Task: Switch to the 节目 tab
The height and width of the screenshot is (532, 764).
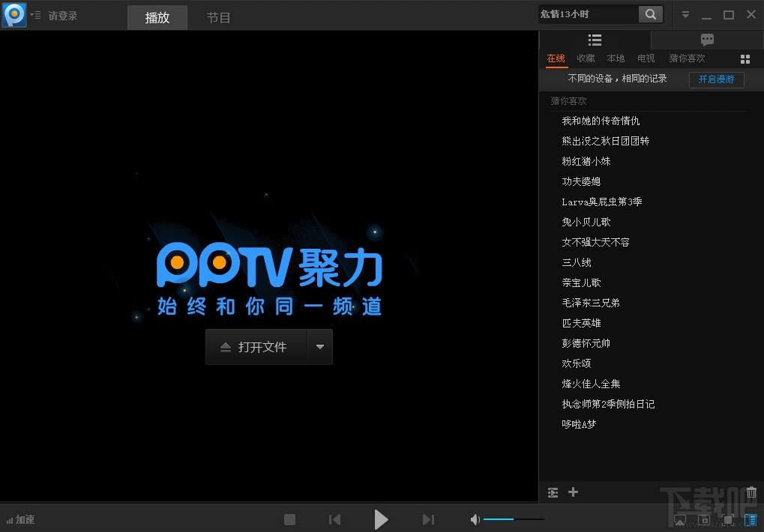Action: point(218,17)
